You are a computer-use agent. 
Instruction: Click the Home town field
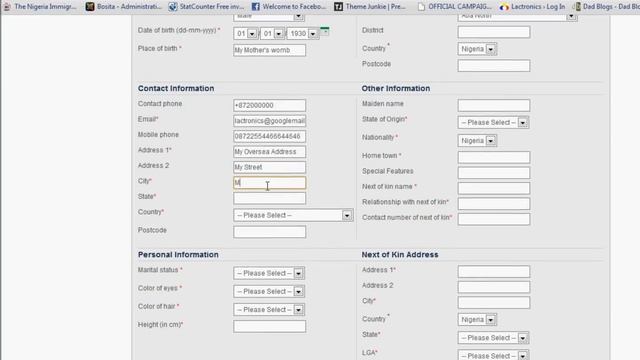[494, 157]
